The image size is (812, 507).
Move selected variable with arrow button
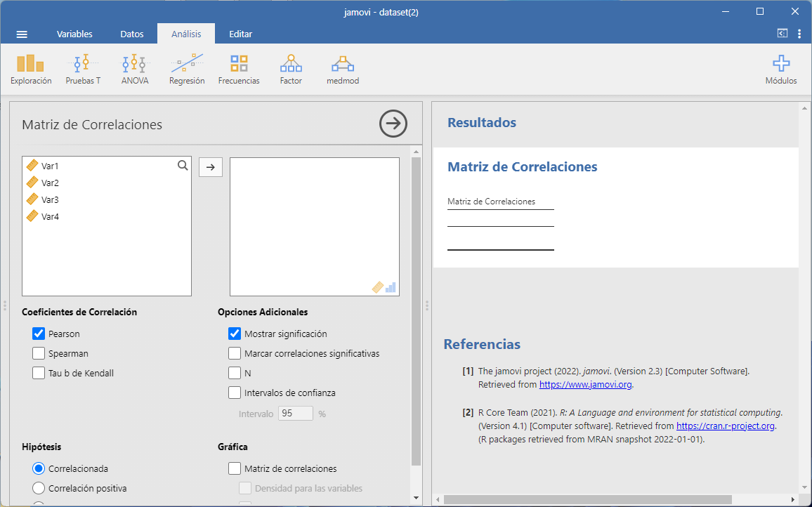coord(211,167)
